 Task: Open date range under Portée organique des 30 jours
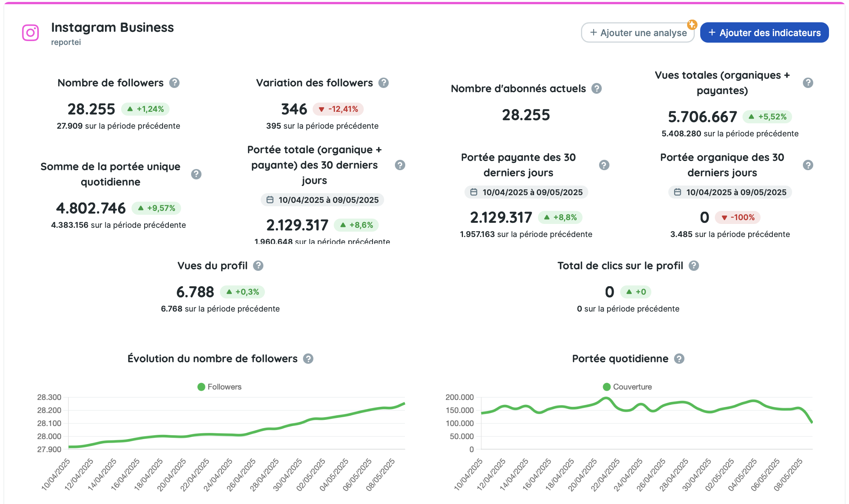730,192
